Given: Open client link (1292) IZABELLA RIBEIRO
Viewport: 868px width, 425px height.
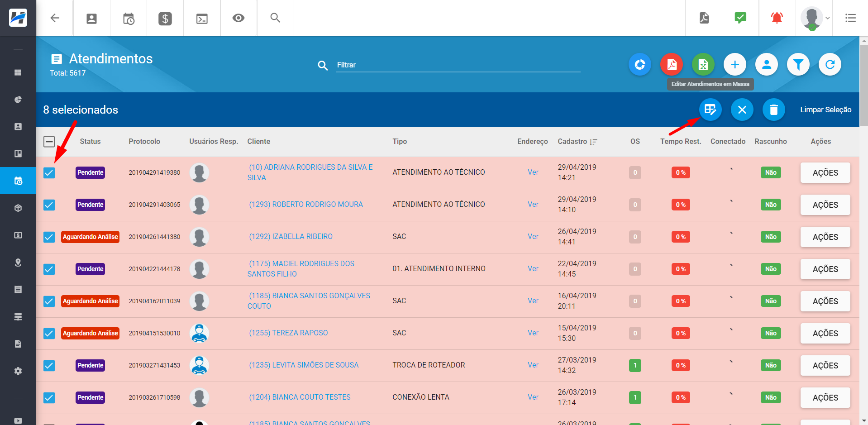Looking at the screenshot, I should point(291,237).
